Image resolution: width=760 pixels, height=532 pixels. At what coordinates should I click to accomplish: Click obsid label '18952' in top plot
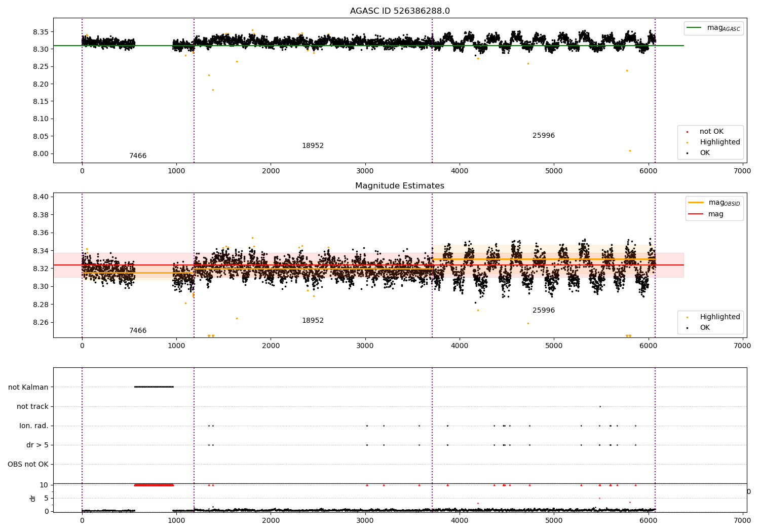[x=313, y=146]
